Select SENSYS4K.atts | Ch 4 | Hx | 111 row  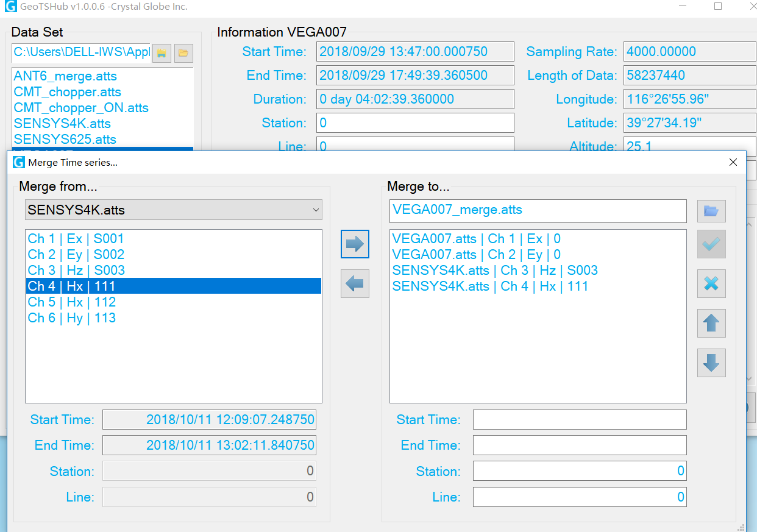pyautogui.click(x=538, y=286)
